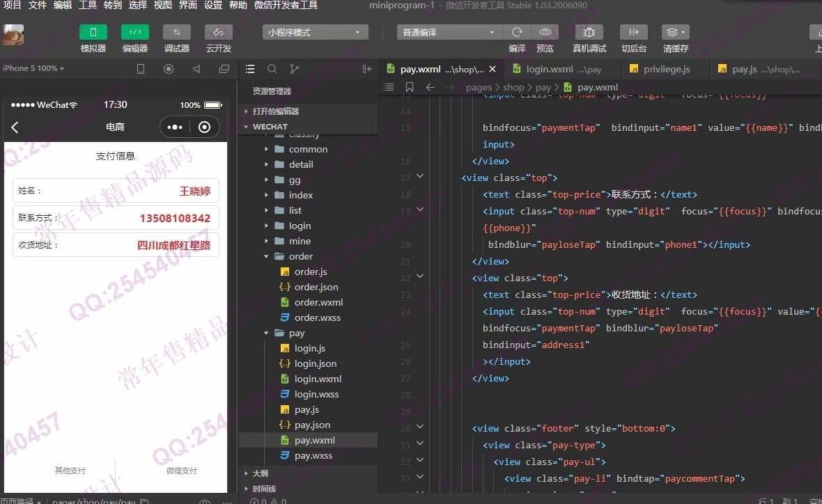Click the address field 四川成都红星路
This screenshot has width=822, height=504.
click(x=116, y=245)
